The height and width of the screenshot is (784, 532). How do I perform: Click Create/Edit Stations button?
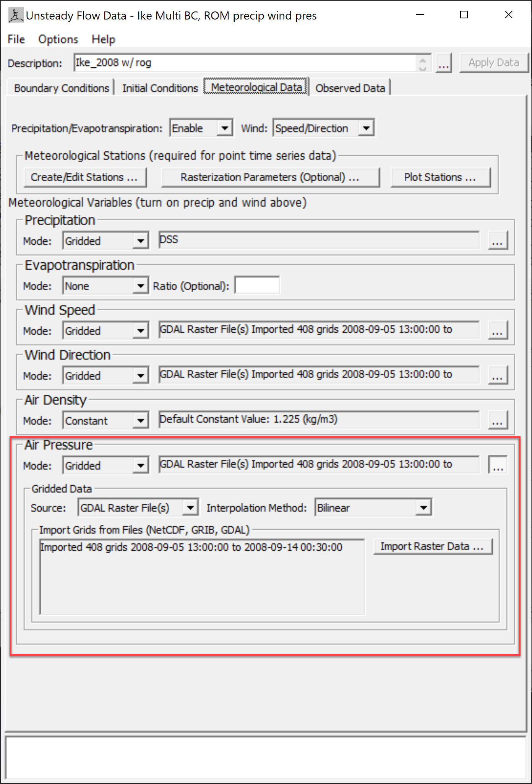85,177
